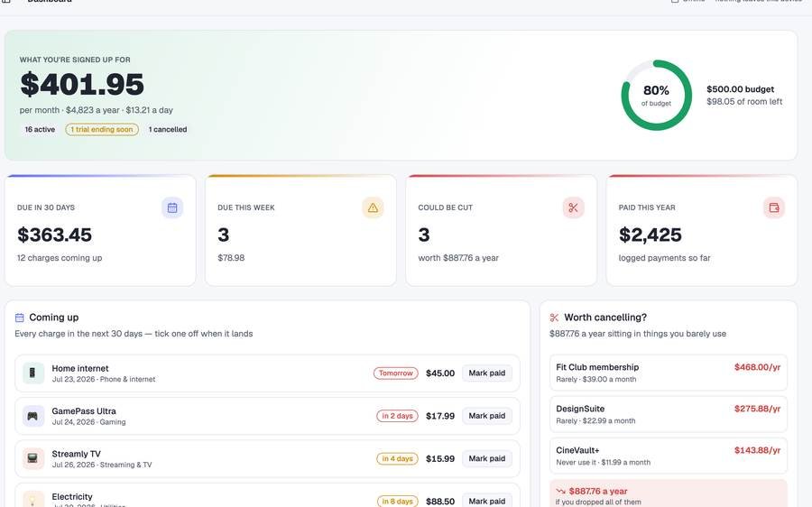
Task: Click the calendar icon beside Coming up heading
Action: (x=20, y=318)
